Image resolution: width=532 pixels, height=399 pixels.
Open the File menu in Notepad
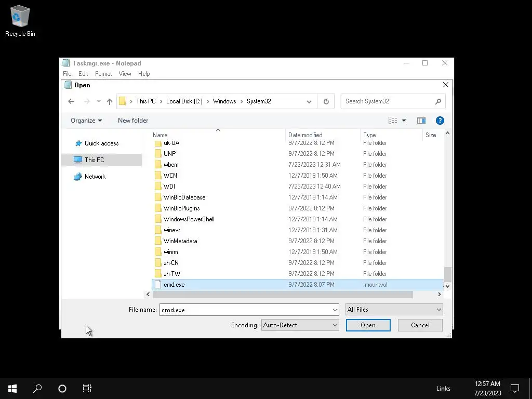(x=67, y=74)
